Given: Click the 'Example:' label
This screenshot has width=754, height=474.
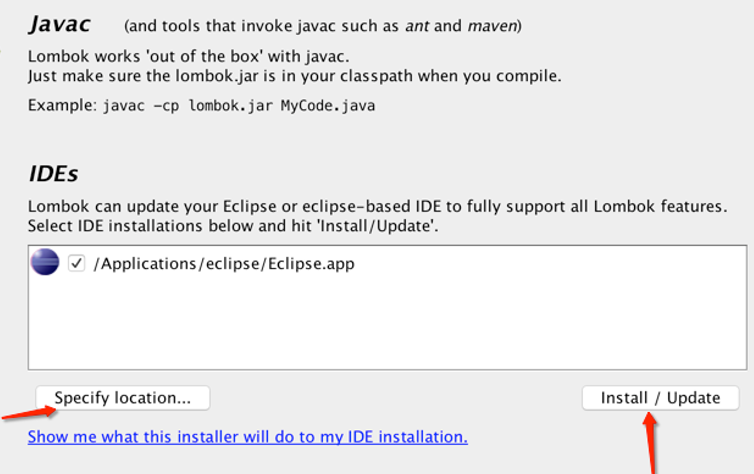Looking at the screenshot, I should coord(63,106).
